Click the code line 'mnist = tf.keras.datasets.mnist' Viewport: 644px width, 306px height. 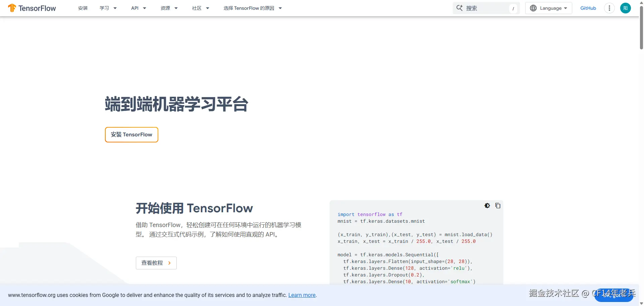pos(381,221)
